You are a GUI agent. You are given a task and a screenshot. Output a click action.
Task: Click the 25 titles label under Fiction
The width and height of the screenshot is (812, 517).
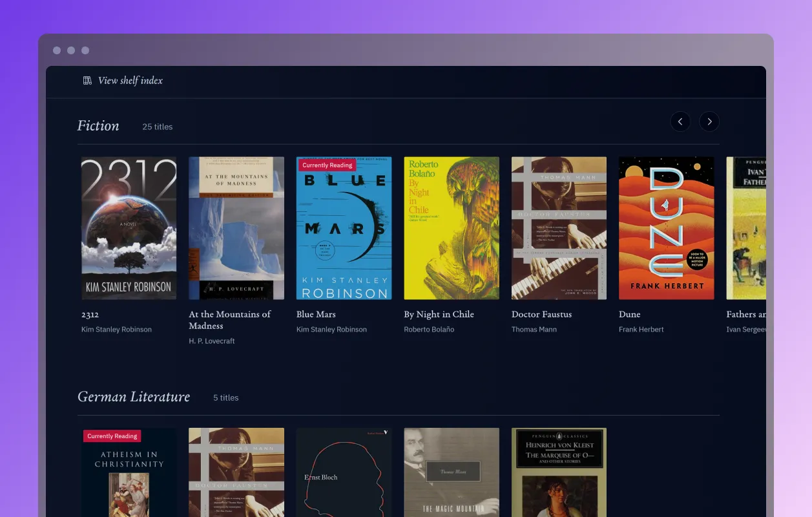(157, 127)
